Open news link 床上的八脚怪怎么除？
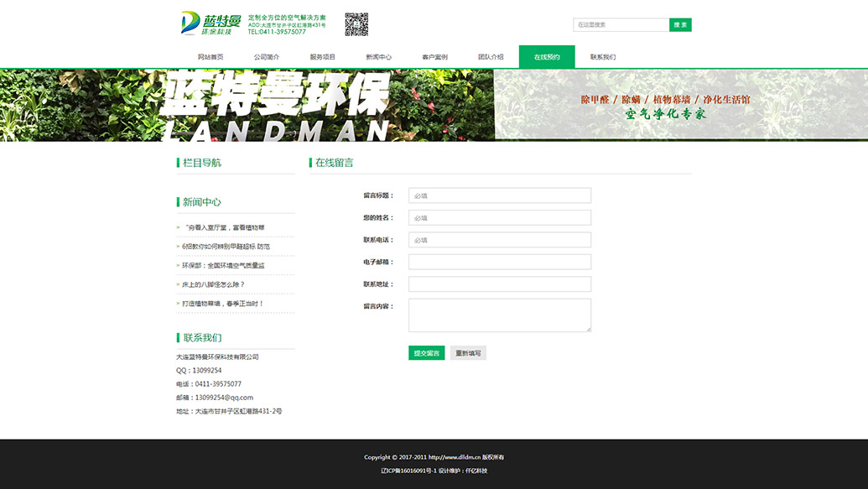 coord(214,284)
